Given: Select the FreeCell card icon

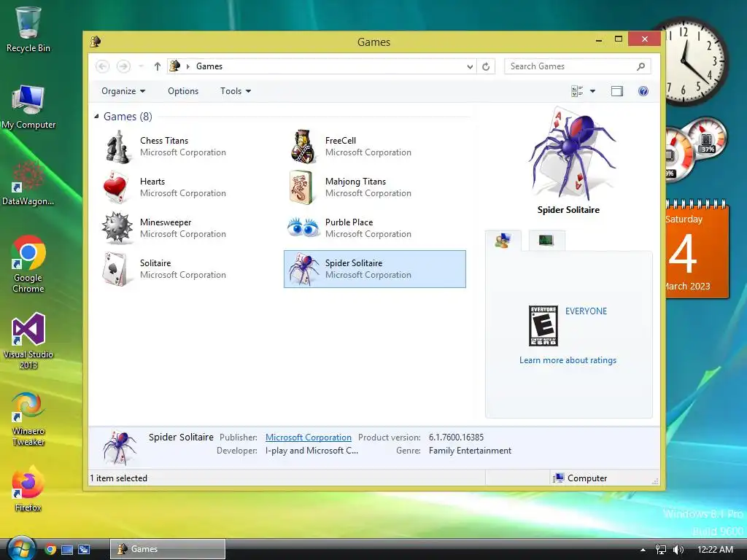Looking at the screenshot, I should [303, 147].
